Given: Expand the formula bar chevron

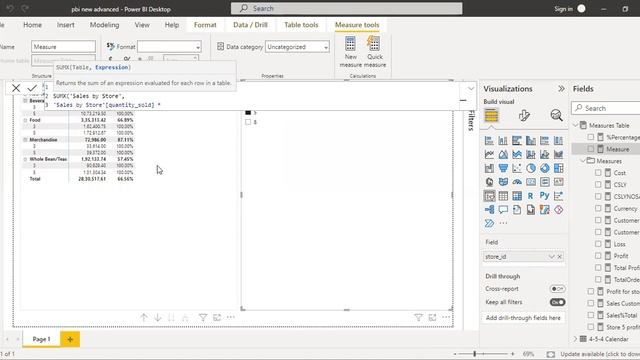Looking at the screenshot, I should pyautogui.click(x=471, y=88).
